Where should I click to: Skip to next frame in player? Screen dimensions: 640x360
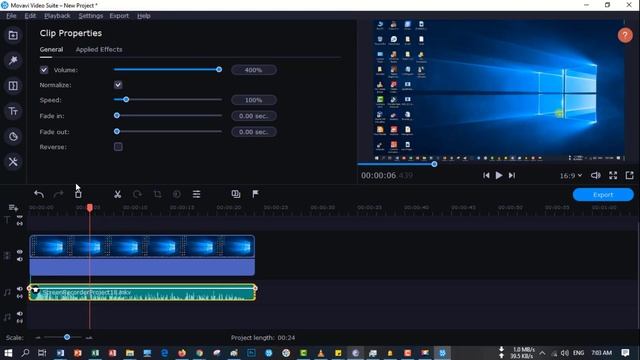512,176
